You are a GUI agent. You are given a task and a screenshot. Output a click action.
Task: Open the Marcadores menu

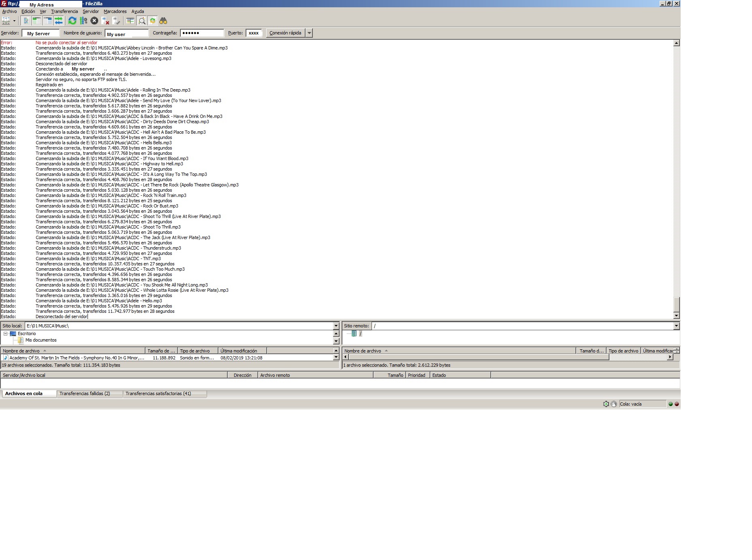coord(115,11)
